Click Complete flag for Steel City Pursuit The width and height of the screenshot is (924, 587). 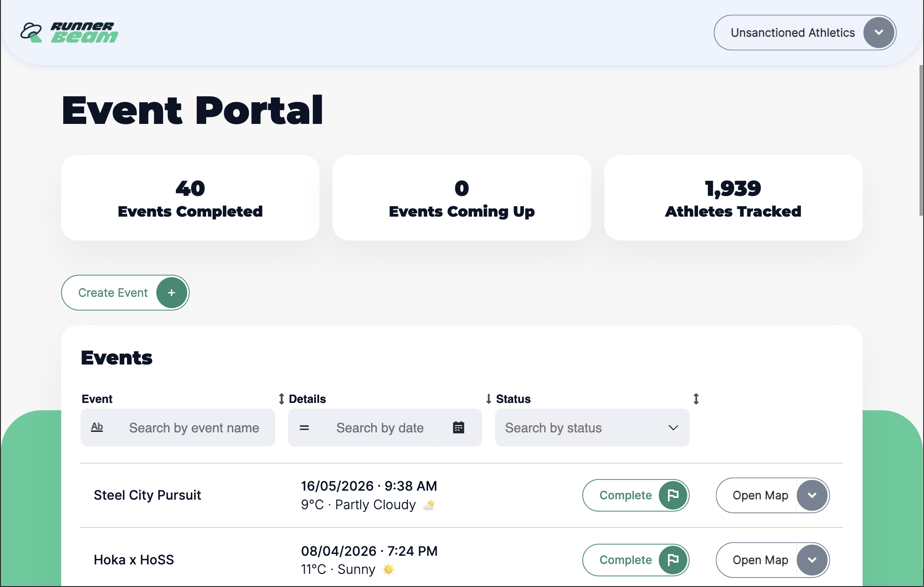(x=673, y=495)
